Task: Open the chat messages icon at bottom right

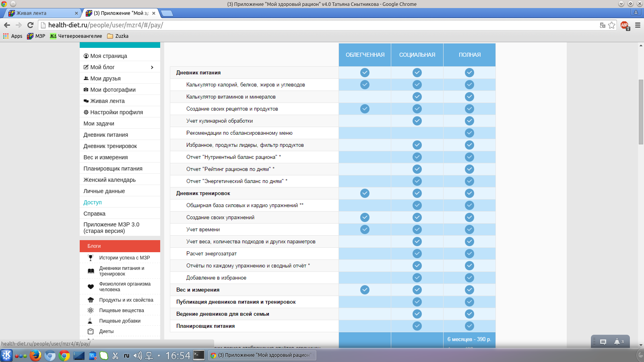Action: coord(603,342)
